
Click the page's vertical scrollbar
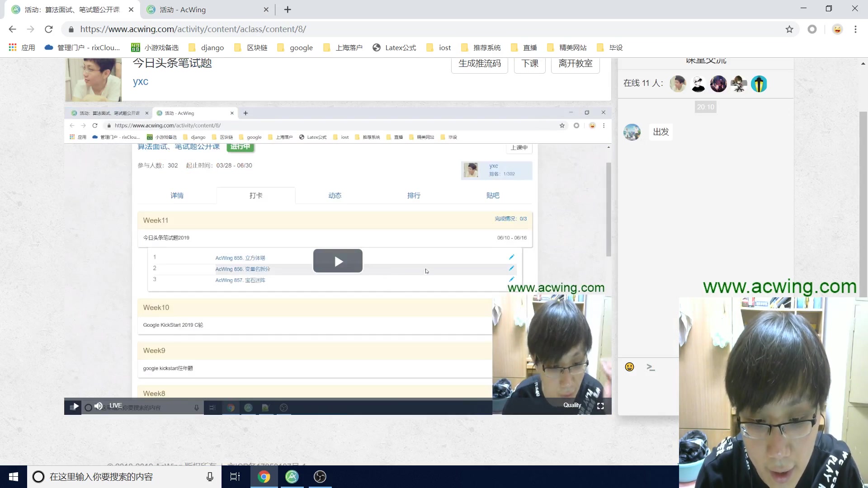click(863, 203)
